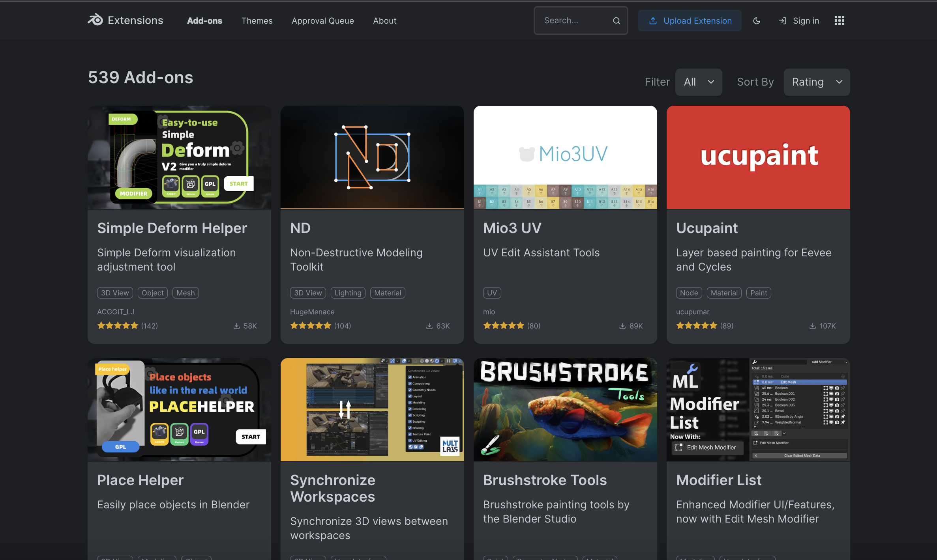This screenshot has width=937, height=560.
Task: Toggle dark mode with the moon icon
Action: pyautogui.click(x=757, y=21)
